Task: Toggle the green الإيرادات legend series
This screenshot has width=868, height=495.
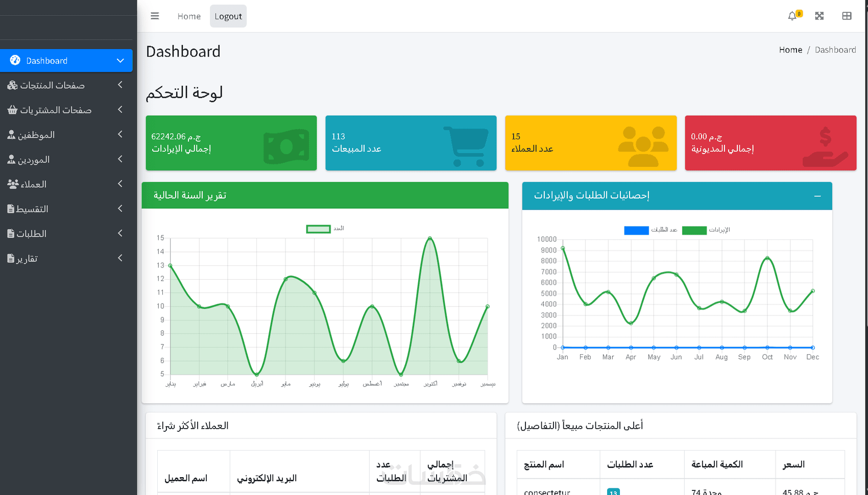Action: click(706, 230)
